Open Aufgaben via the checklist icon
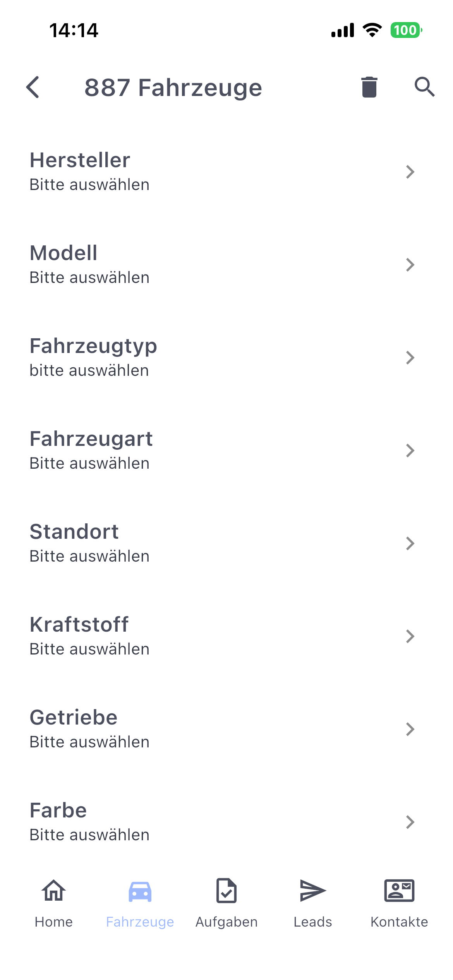Viewport: 453px width, 980px height. (226, 890)
